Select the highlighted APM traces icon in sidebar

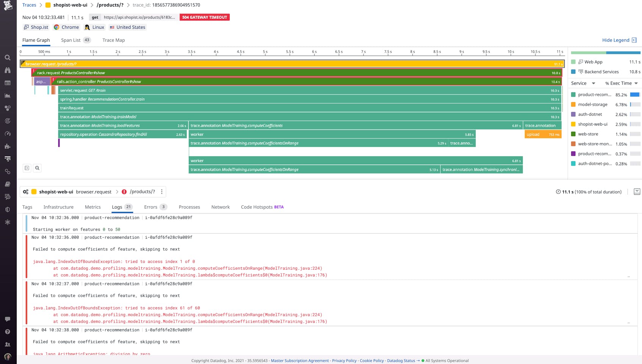point(7,159)
